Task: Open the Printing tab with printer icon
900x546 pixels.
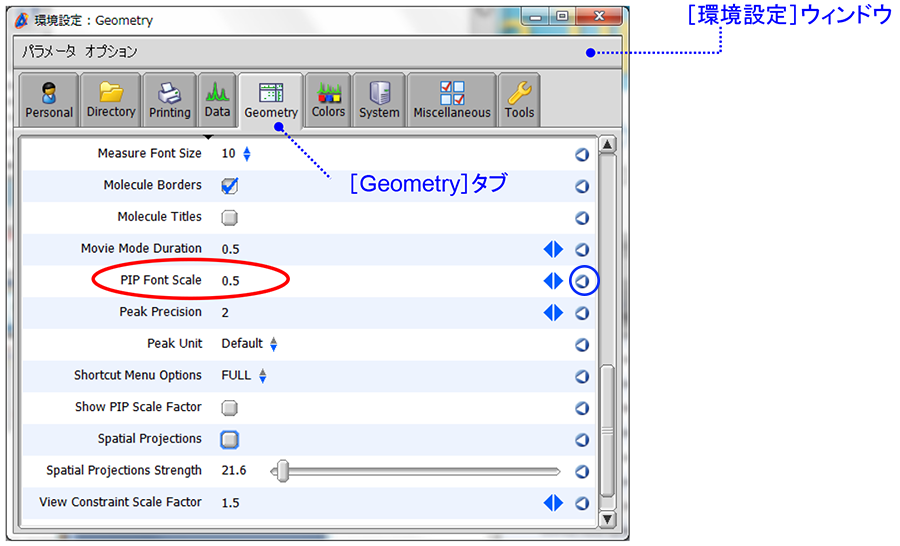Action: point(170,101)
